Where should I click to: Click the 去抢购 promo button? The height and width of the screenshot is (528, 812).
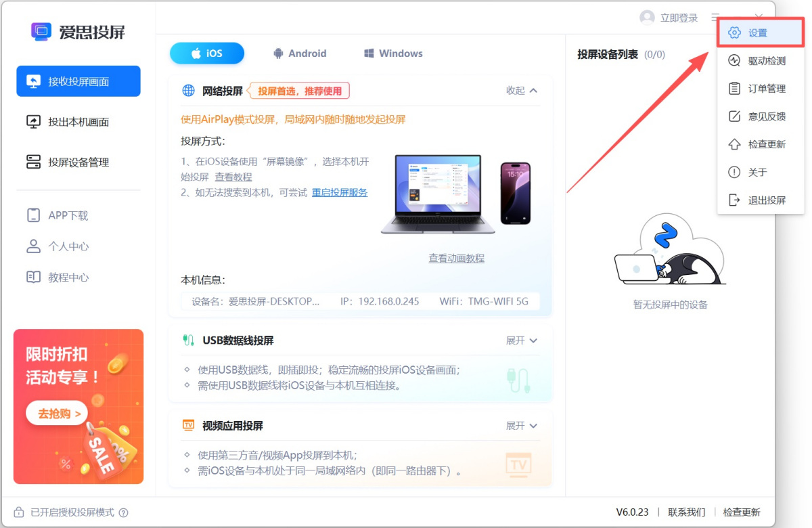tap(56, 413)
